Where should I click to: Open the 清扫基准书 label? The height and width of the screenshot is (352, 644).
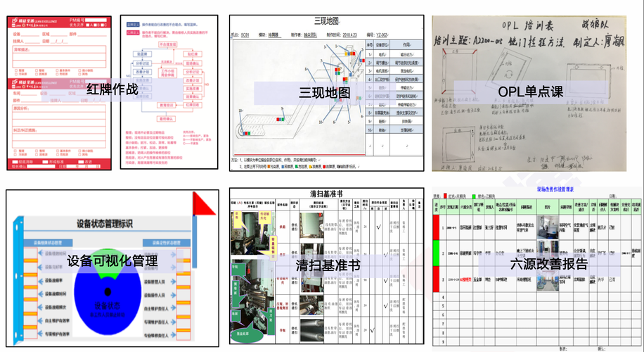point(328,266)
